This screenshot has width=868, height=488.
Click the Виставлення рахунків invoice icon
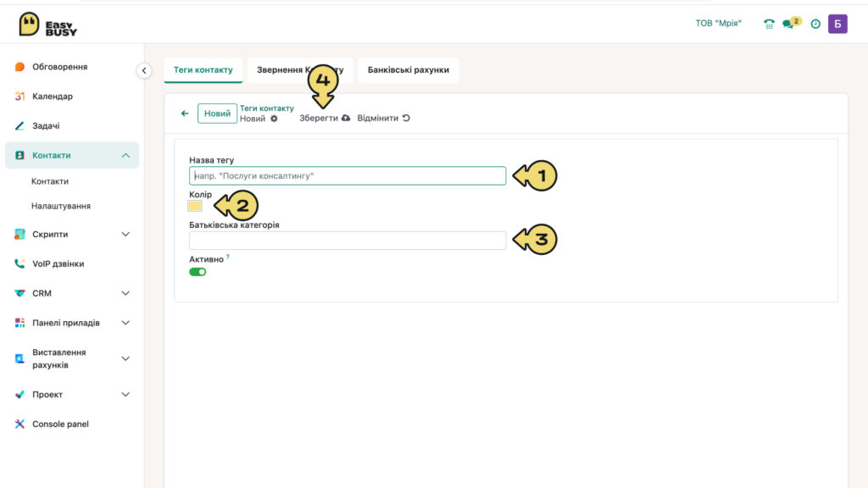point(19,358)
